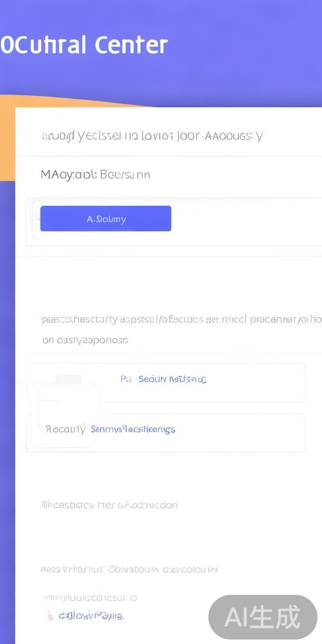322x644 pixels.
Task: Click the Recaurfy label in second card
Action: click(65, 429)
